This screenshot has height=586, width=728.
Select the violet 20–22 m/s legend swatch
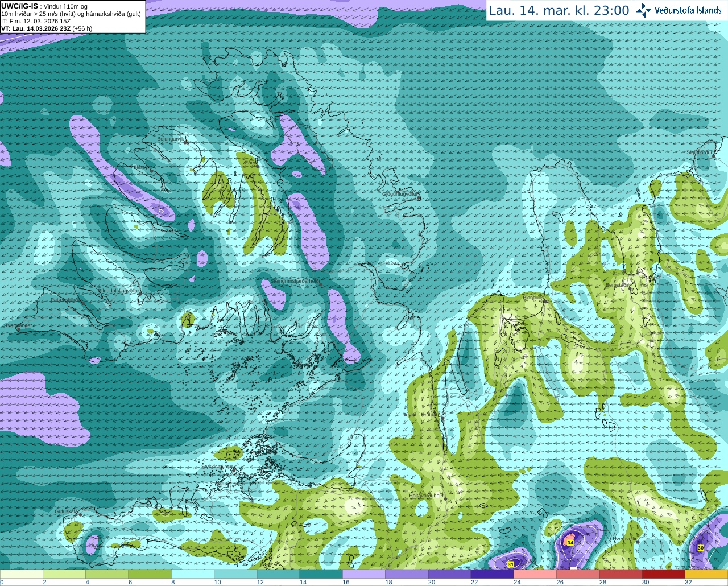(449, 574)
